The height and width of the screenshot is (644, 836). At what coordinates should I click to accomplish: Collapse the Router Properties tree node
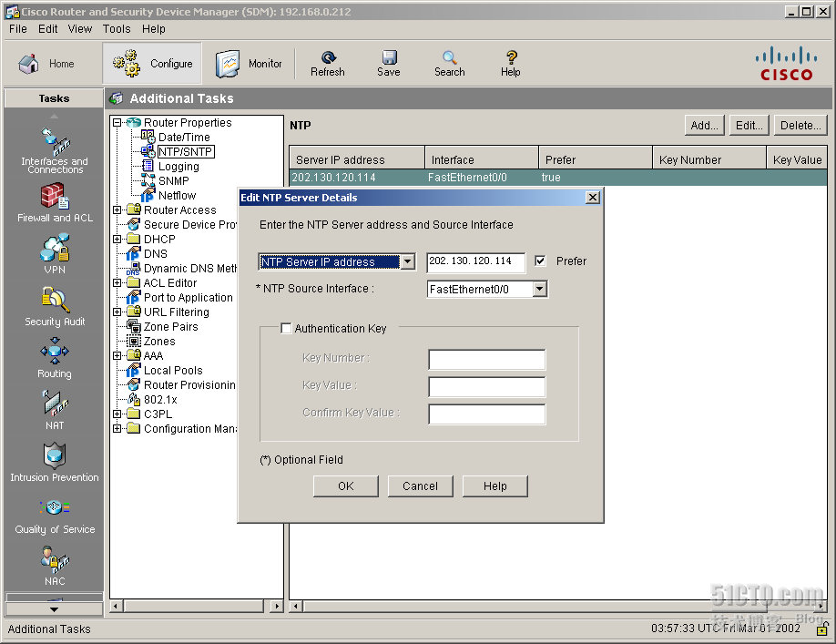pos(117,123)
